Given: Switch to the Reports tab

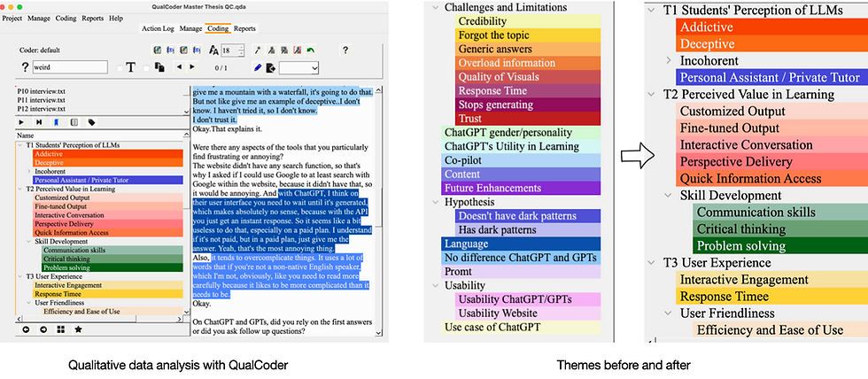Looking at the screenshot, I should pyautogui.click(x=244, y=28).
